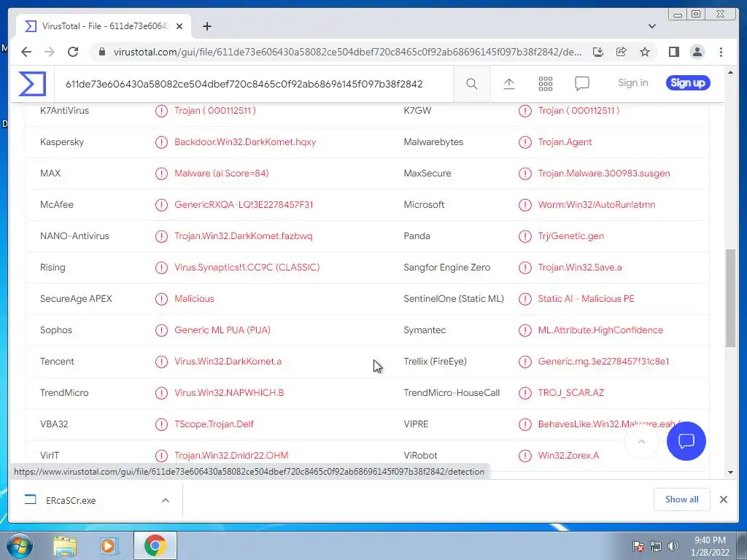
Task: Close the VirusTotal tab
Action: (179, 26)
